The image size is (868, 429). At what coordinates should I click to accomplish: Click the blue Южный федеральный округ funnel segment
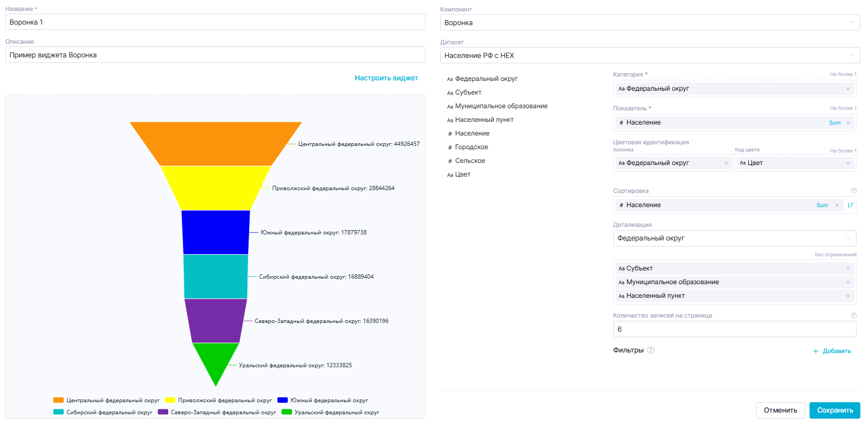click(x=216, y=232)
